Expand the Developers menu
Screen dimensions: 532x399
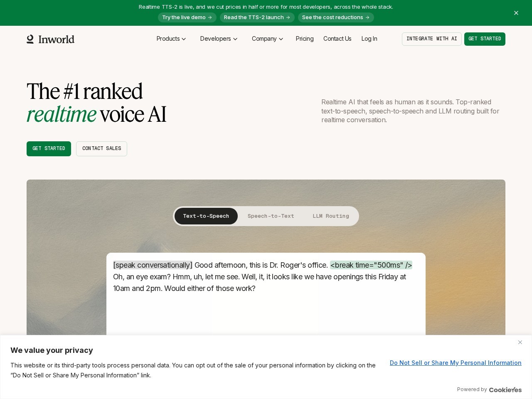pyautogui.click(x=219, y=39)
